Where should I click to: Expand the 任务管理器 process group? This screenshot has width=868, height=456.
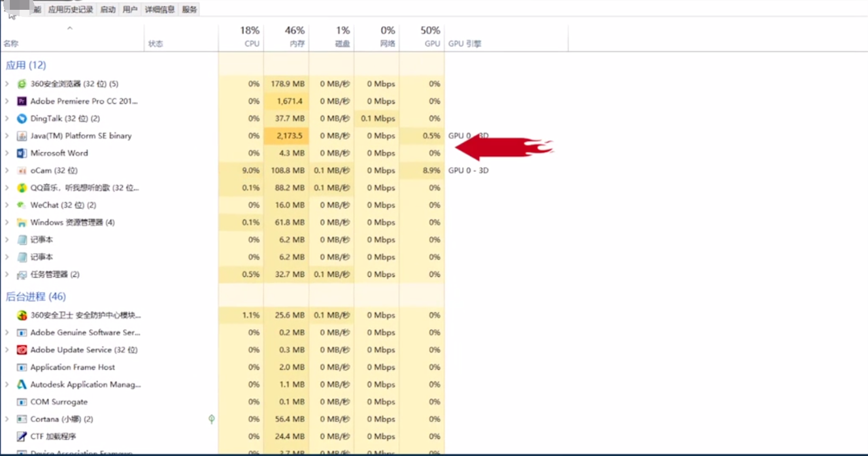pyautogui.click(x=7, y=274)
